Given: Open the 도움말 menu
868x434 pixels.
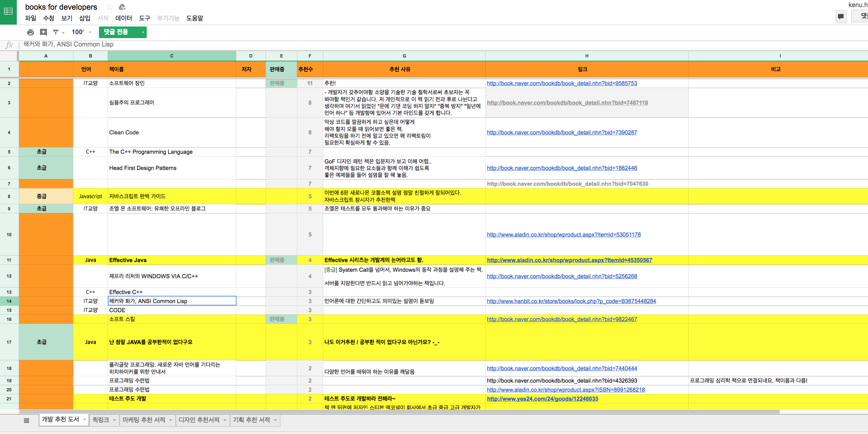Looking at the screenshot, I should [195, 18].
